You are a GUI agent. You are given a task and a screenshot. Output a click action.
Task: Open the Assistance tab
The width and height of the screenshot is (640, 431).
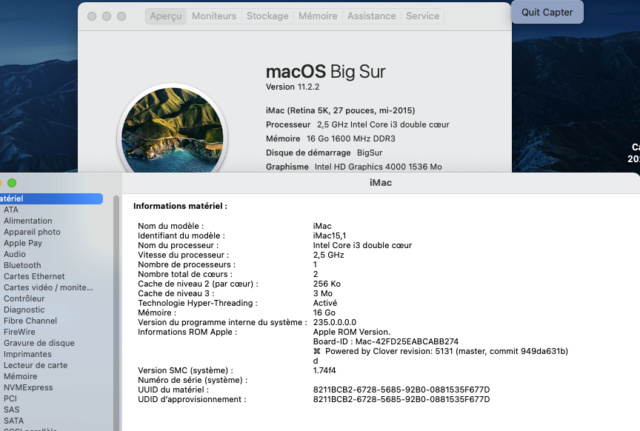point(371,16)
